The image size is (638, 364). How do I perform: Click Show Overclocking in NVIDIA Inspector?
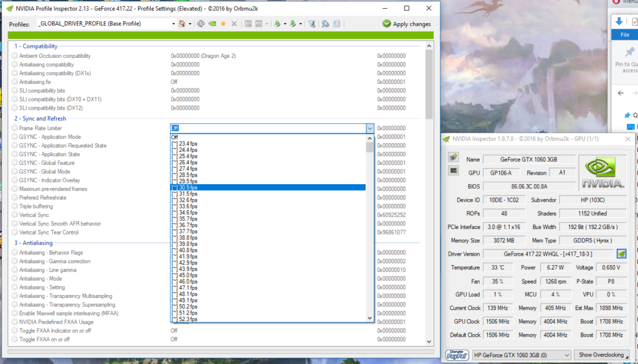pyautogui.click(x=601, y=355)
